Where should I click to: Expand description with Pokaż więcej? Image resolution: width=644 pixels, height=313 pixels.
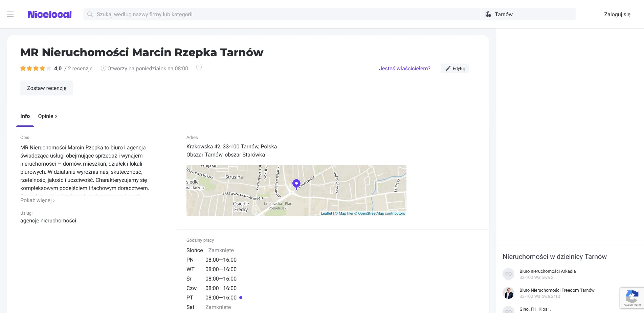pos(37,200)
